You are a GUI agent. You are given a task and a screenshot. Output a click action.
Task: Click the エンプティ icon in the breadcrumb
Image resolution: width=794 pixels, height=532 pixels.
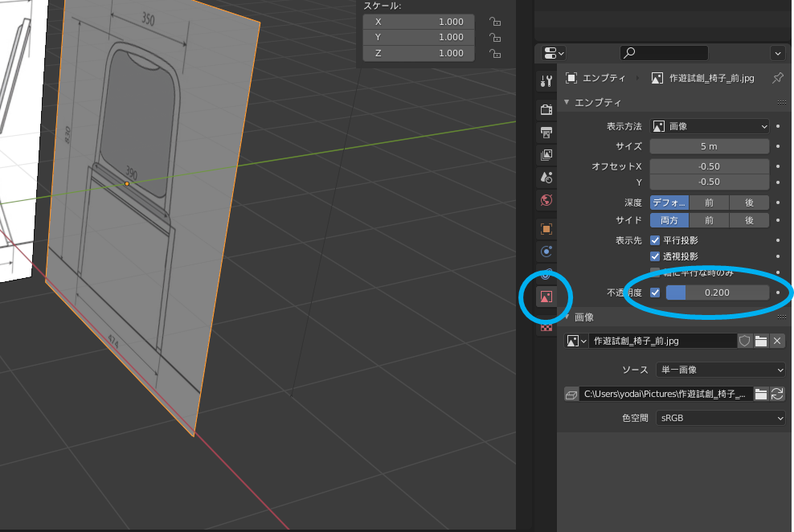[571, 78]
